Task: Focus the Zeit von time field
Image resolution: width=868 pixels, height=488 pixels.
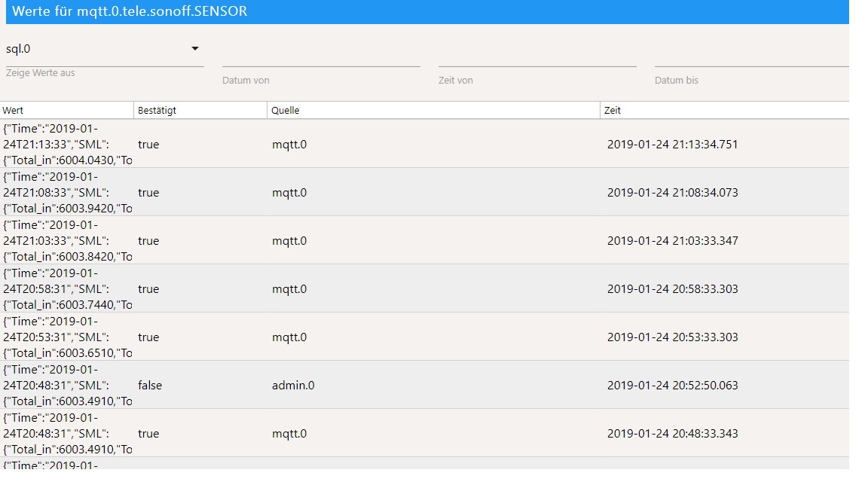Action: tap(537, 55)
